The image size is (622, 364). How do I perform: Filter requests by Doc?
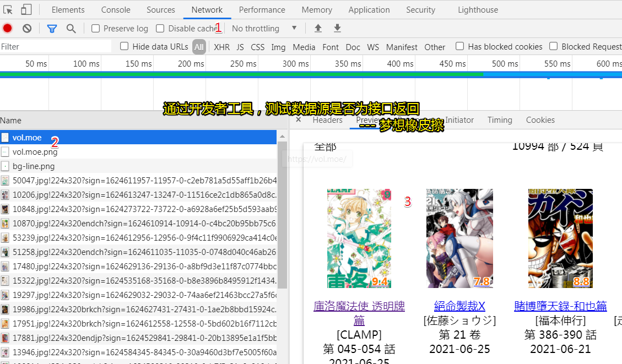353,47
